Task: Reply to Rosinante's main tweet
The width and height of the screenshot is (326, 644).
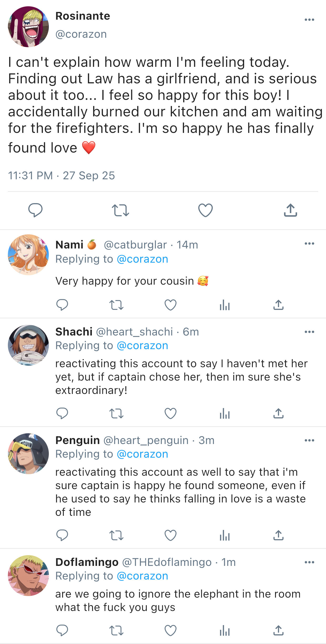Action: tap(35, 210)
